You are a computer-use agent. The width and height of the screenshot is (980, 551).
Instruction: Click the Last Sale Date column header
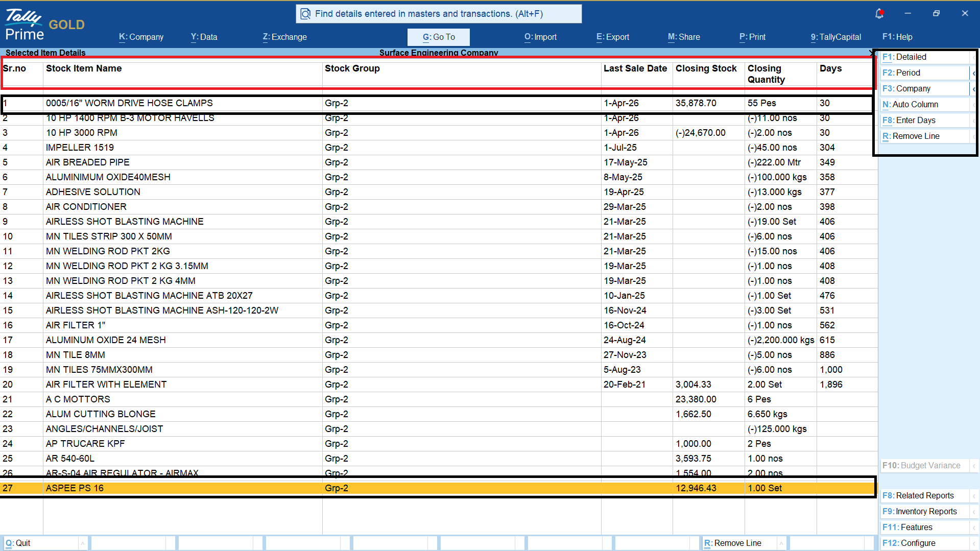(635, 68)
